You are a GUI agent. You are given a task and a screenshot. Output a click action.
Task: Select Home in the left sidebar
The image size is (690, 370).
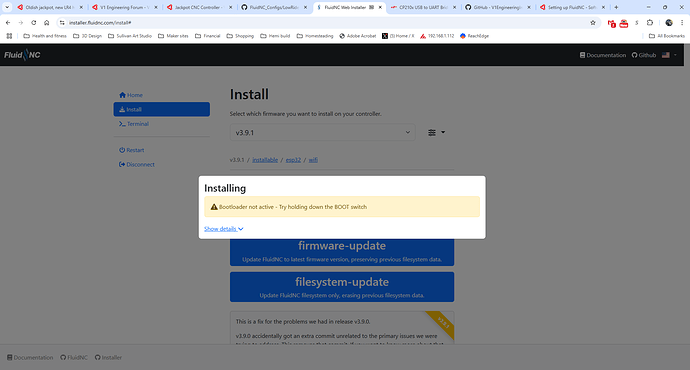(x=131, y=95)
